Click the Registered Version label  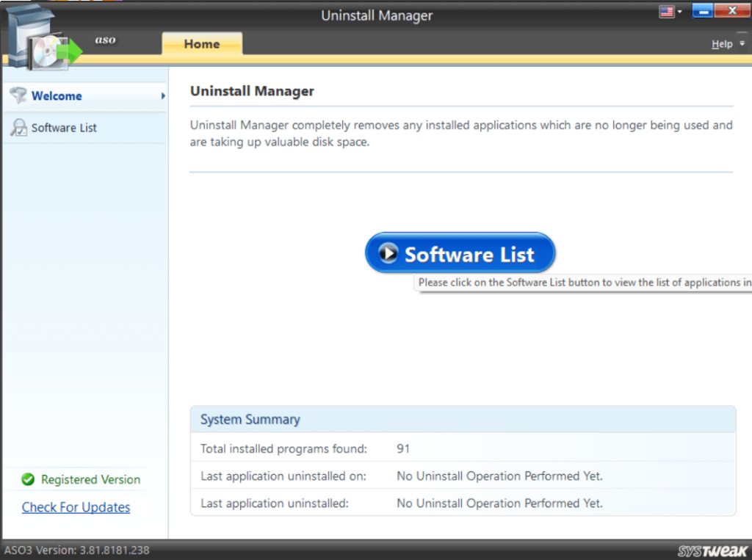click(90, 480)
